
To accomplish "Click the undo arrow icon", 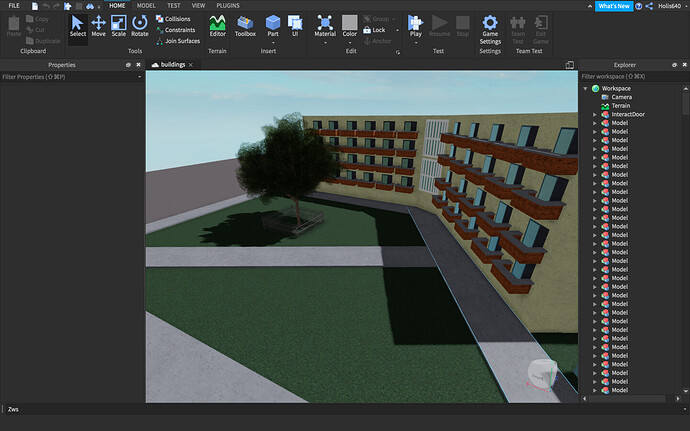I will [46, 6].
